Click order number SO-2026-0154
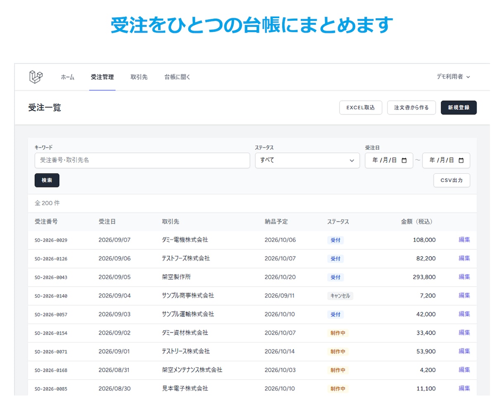 coord(51,333)
